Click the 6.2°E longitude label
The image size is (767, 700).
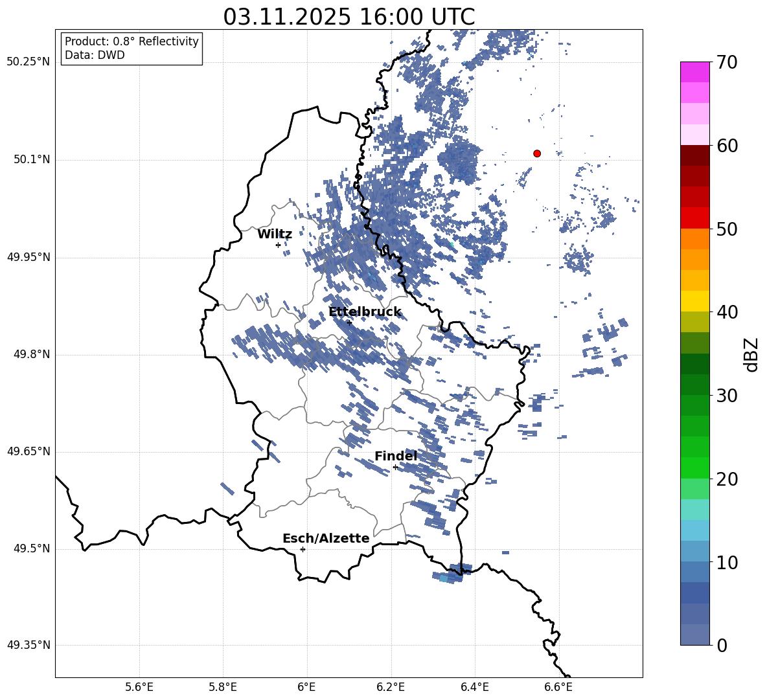tap(391, 687)
